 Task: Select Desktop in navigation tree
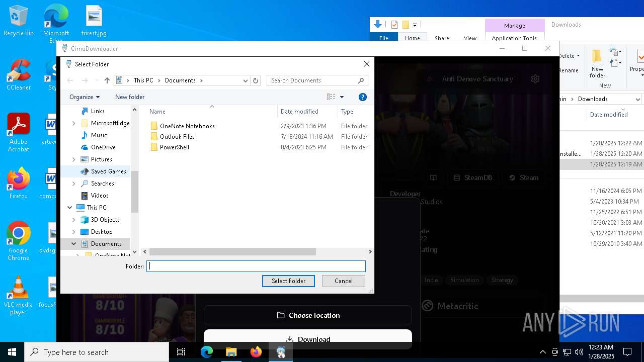pyautogui.click(x=102, y=232)
